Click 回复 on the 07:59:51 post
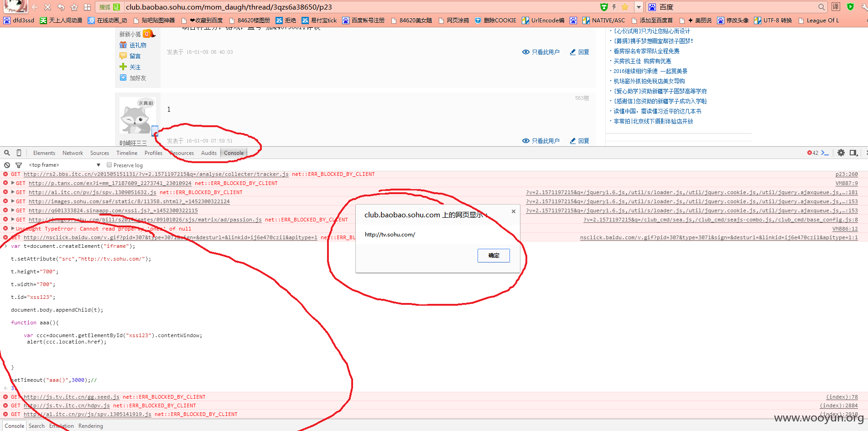This screenshot has width=868, height=431. point(579,141)
